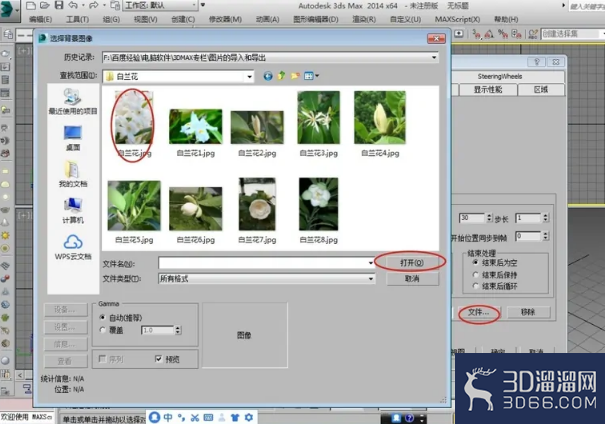Click the Percent Snap toggle icon
The width and height of the screenshot is (605, 424).
click(503, 34)
